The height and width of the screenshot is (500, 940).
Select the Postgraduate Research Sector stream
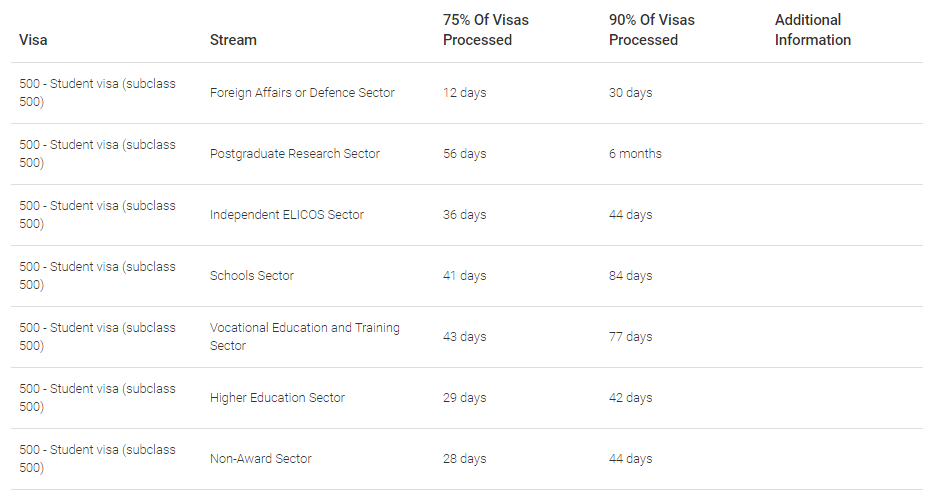[295, 154]
